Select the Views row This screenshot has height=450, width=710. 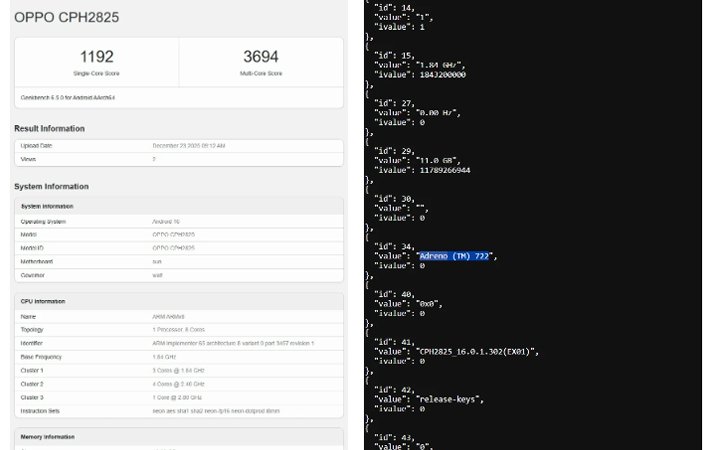click(x=178, y=159)
